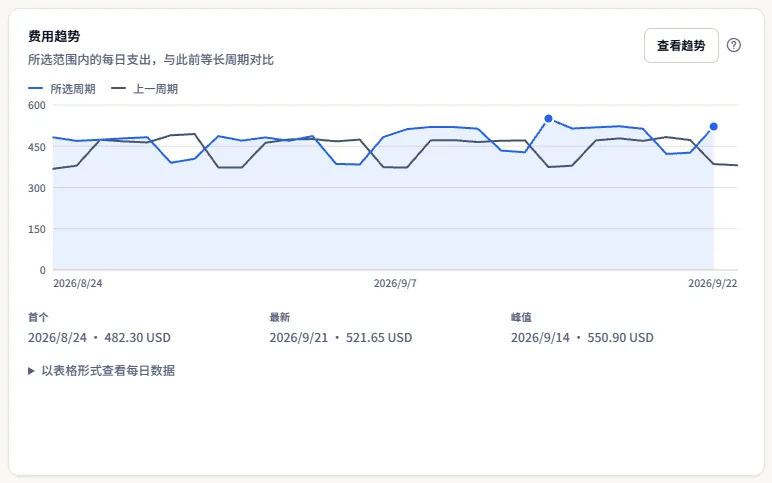Click the 450 y-axis label

coord(37,147)
